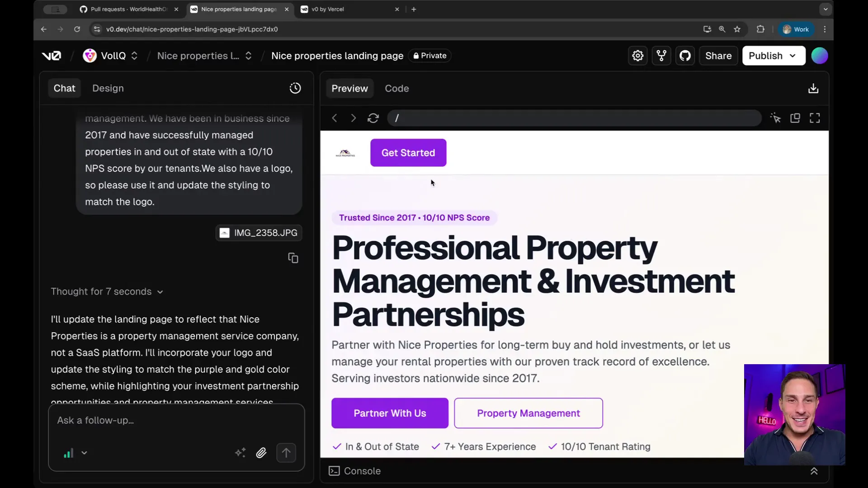Image resolution: width=868 pixels, height=488 pixels.
Task: Go forward in preview navigation
Action: (x=354, y=118)
